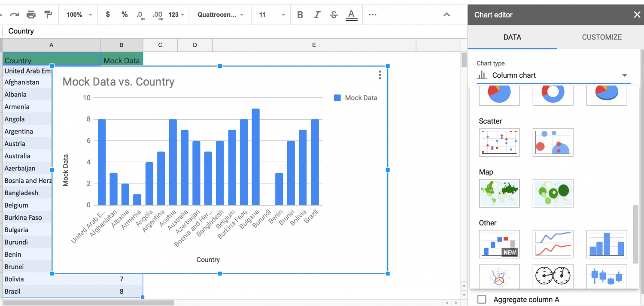Choose the Waterfall chart type thumbnail
This screenshot has width=644, height=306.
click(499, 244)
